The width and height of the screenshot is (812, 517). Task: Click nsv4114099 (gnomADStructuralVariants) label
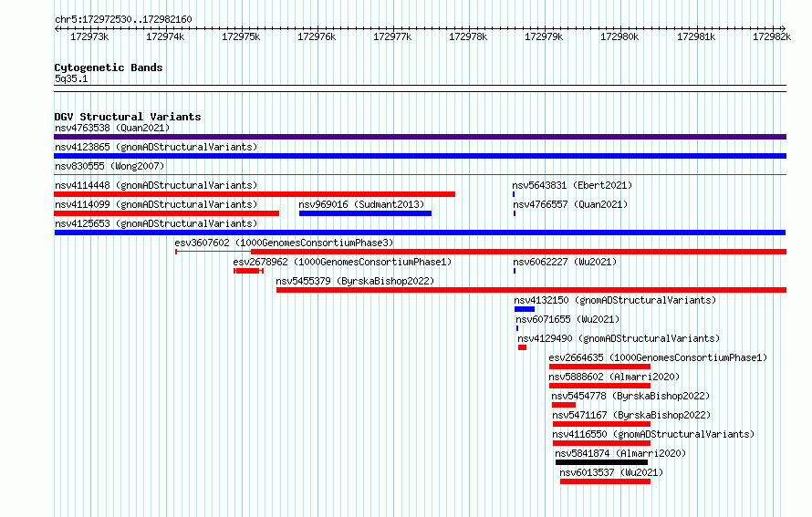[x=156, y=204]
